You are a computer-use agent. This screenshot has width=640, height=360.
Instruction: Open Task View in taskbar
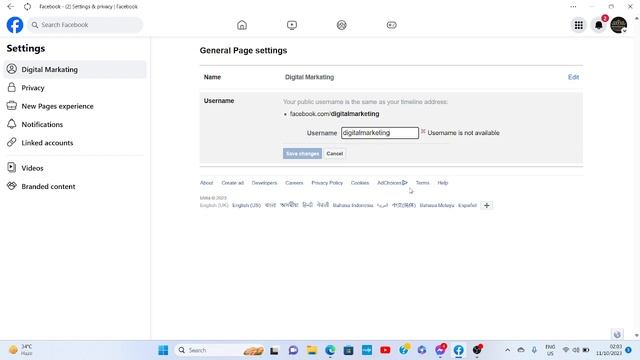(x=274, y=350)
